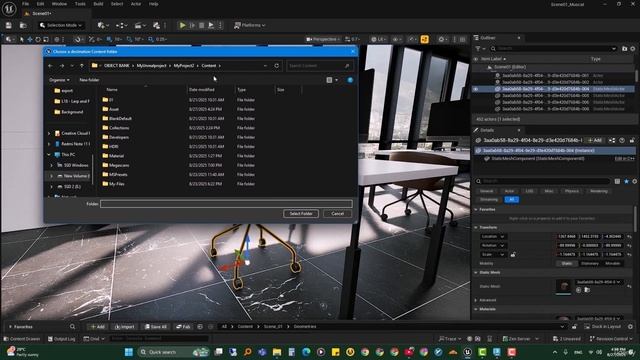Save the current level with the floppy icon

coord(9,25)
